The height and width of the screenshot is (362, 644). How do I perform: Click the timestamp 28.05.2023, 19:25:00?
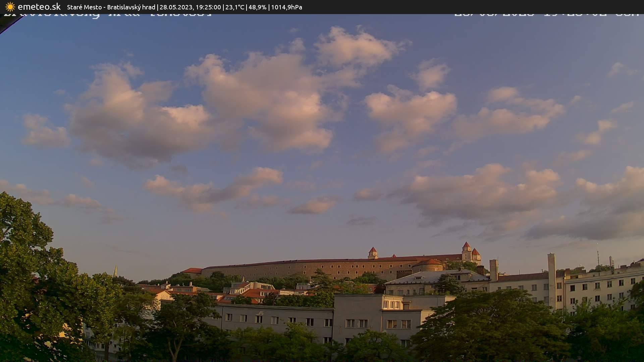pos(191,7)
